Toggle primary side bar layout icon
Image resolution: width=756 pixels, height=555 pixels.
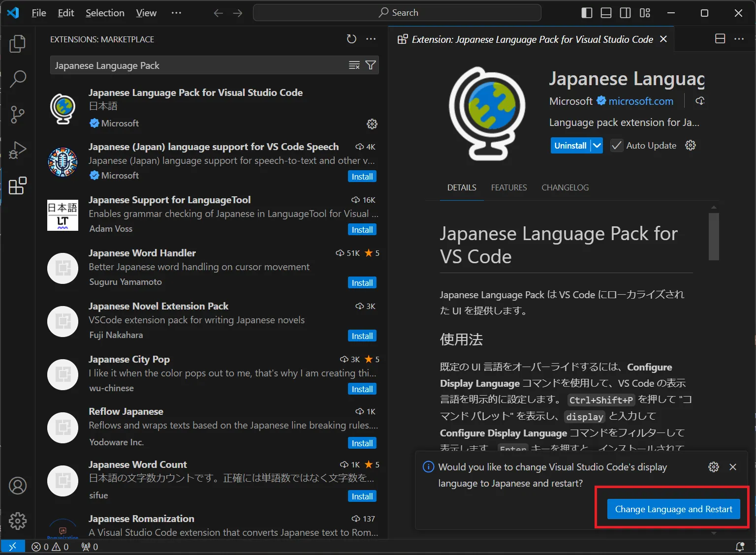(x=587, y=13)
